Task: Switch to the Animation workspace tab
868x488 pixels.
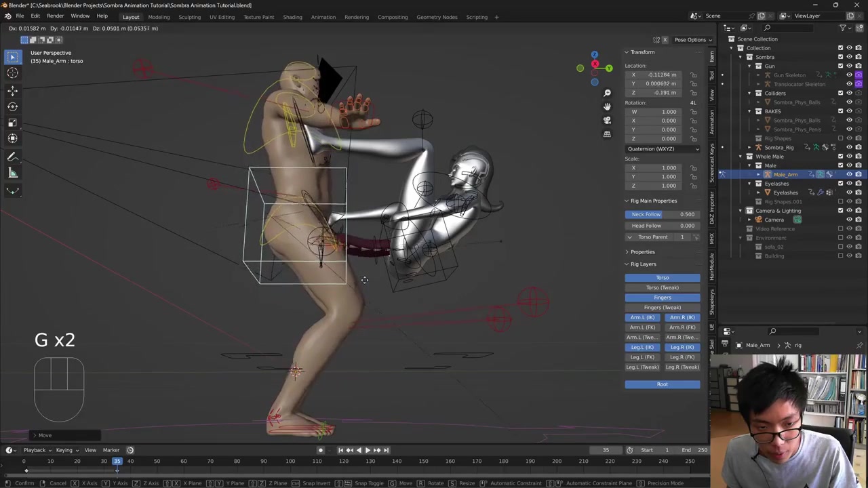Action: coord(323,17)
